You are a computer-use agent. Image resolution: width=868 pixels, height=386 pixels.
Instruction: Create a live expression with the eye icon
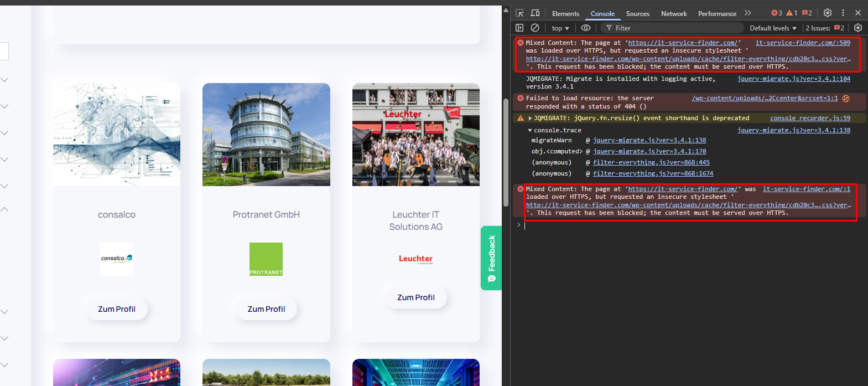click(586, 28)
